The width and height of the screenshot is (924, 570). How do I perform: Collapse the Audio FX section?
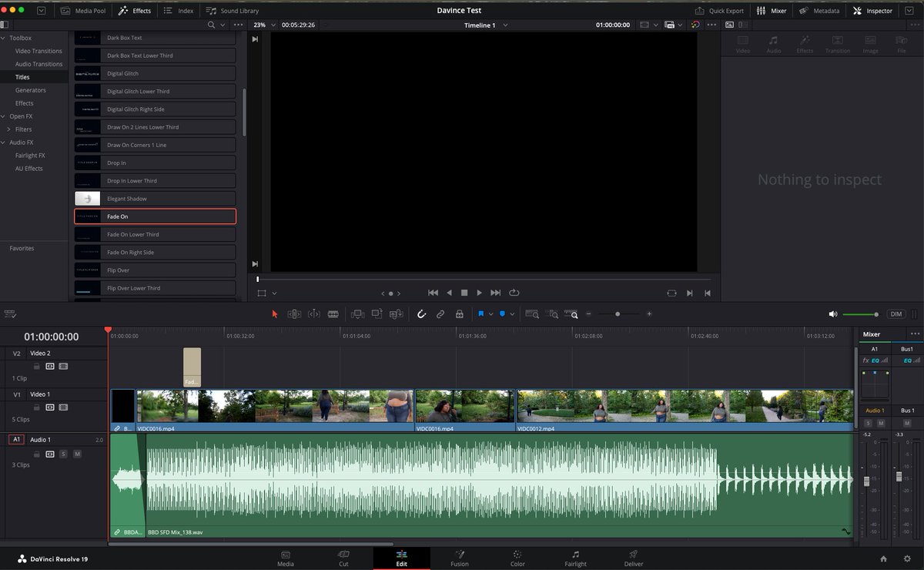click(3, 142)
